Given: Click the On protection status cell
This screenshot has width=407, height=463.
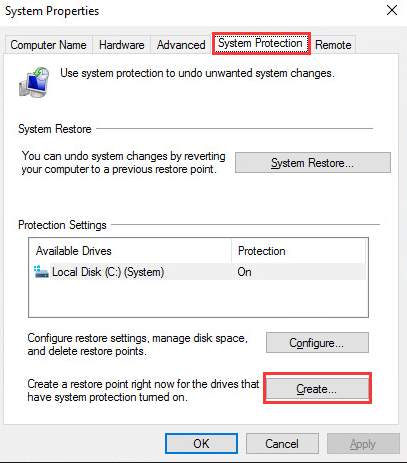Looking at the screenshot, I should tap(244, 272).
